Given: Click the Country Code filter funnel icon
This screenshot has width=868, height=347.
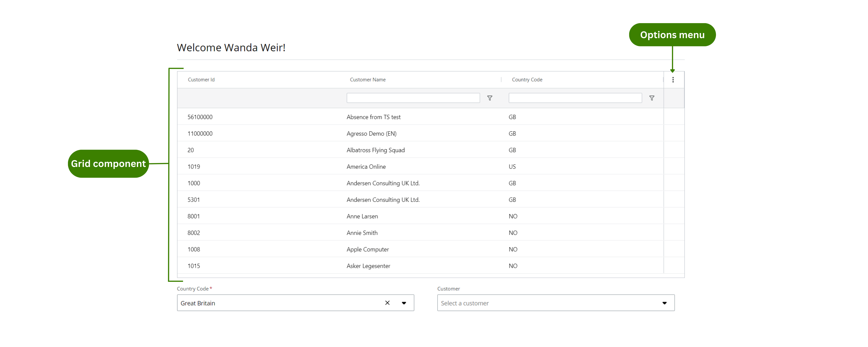Looking at the screenshot, I should click(651, 98).
